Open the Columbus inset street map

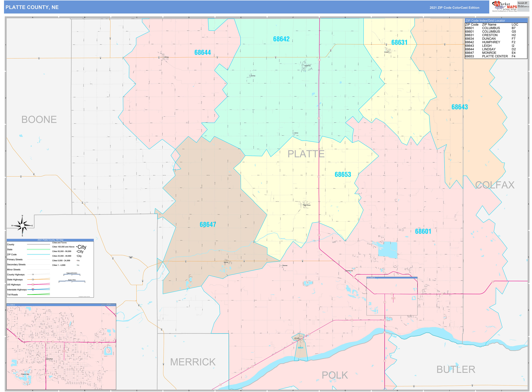pyautogui.click(x=61, y=346)
